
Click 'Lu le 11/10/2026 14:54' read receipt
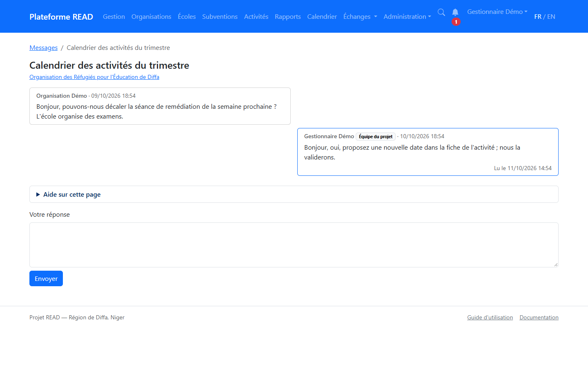pos(523,168)
